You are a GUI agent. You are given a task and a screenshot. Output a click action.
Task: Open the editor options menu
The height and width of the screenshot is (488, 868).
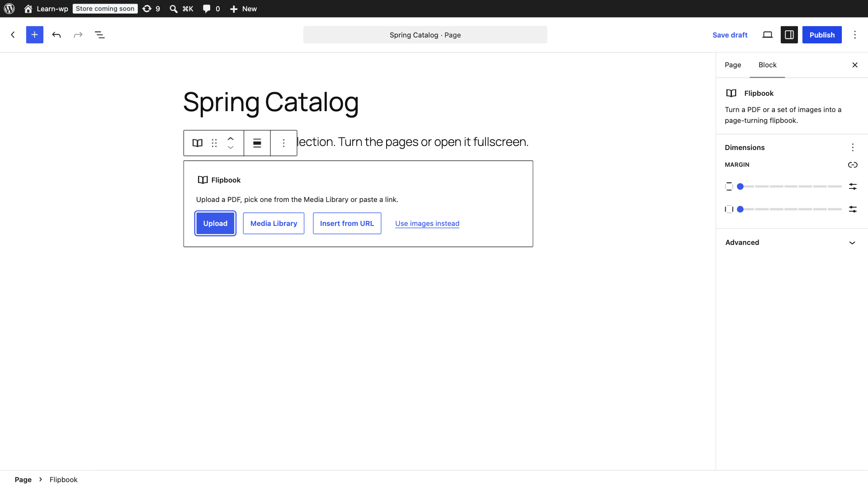point(855,35)
